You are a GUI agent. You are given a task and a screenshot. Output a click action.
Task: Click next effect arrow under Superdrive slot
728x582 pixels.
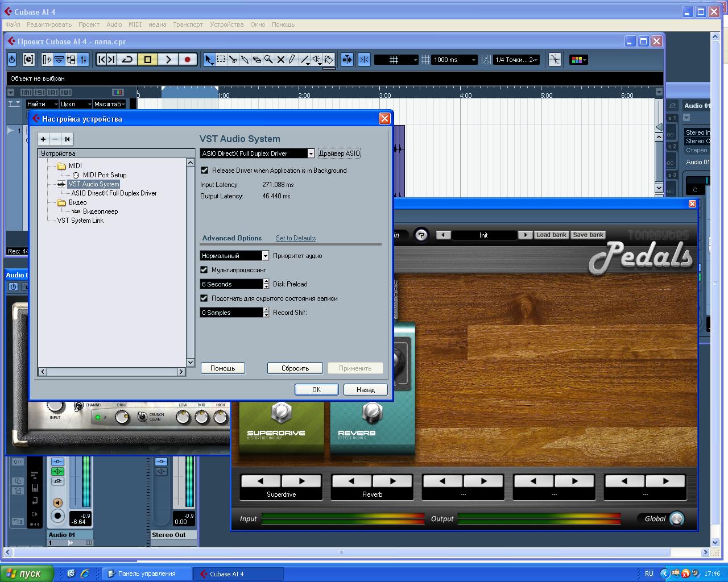pos(301,481)
